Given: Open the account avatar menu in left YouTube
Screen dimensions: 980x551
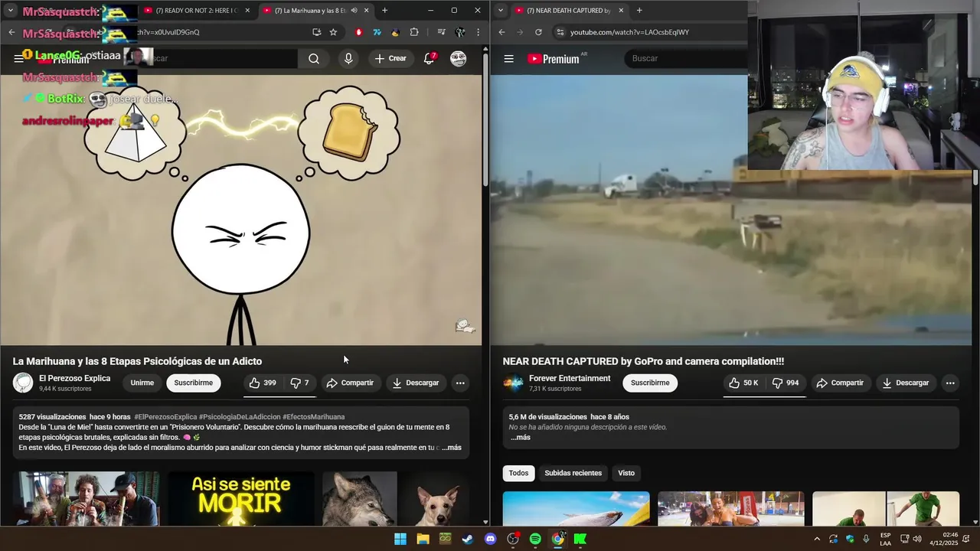Looking at the screenshot, I should [x=459, y=58].
